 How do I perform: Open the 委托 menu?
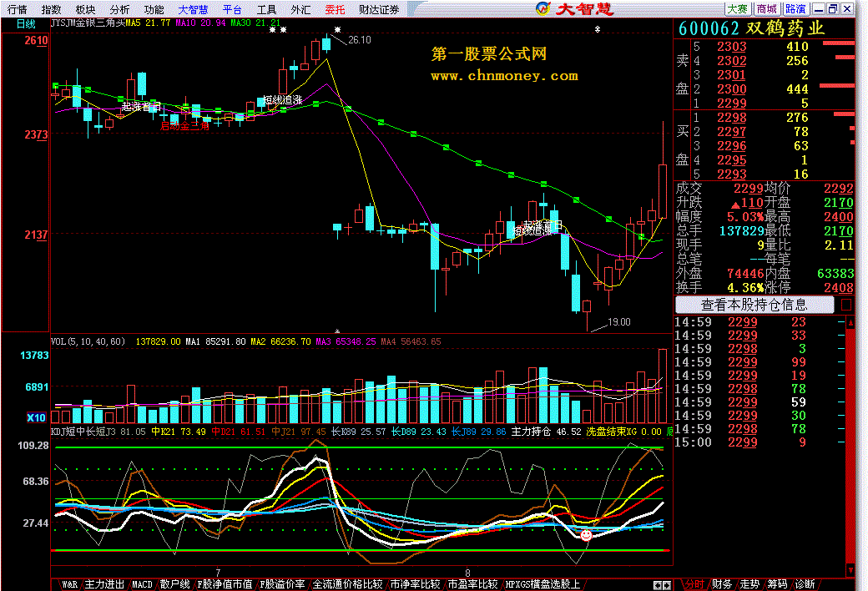point(335,9)
